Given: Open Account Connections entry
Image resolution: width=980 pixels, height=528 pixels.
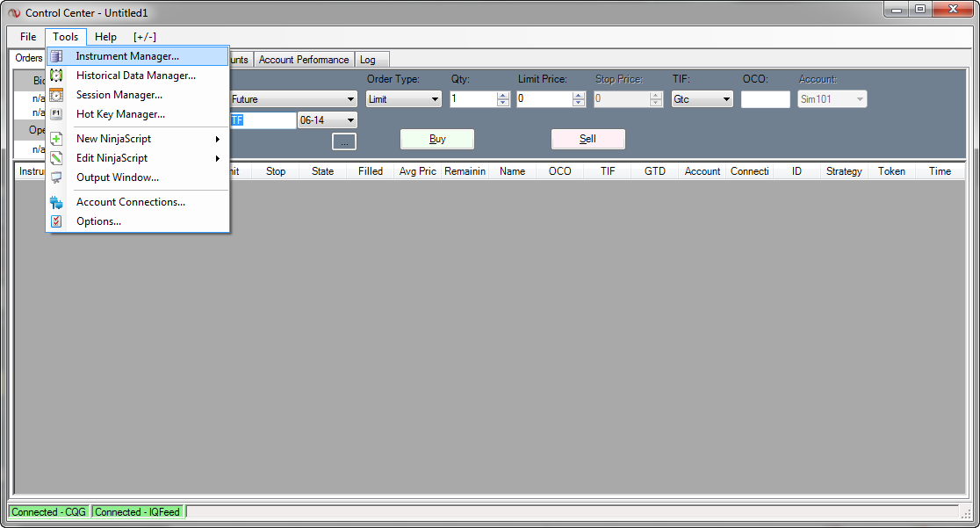Looking at the screenshot, I should click(138, 202).
